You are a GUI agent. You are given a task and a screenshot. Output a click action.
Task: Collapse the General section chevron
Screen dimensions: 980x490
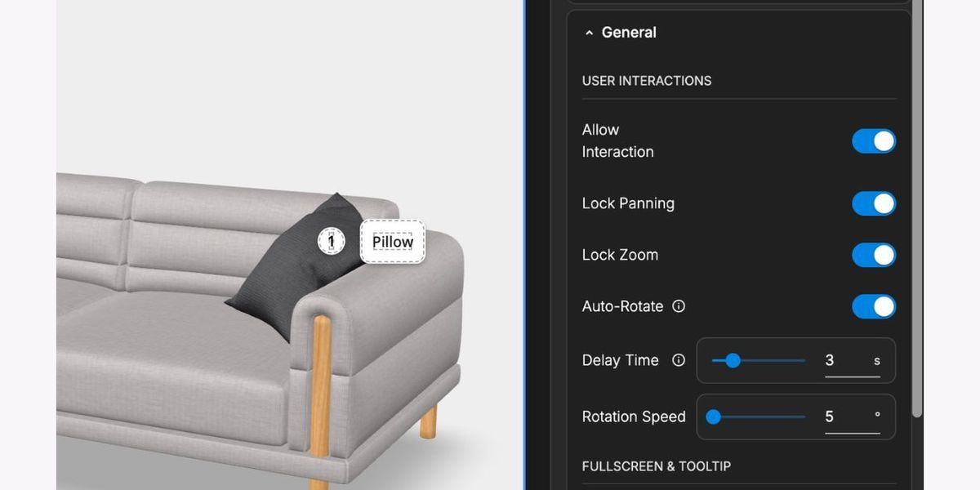pyautogui.click(x=589, y=33)
